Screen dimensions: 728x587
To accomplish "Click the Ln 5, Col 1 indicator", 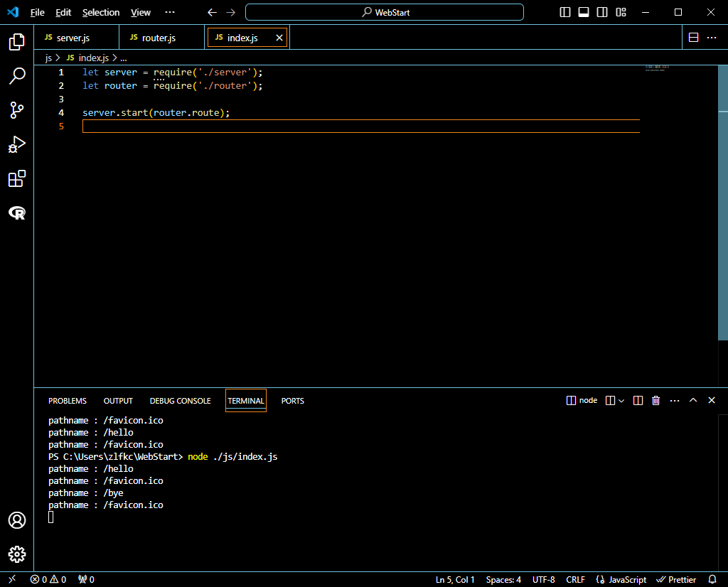I will pyautogui.click(x=455, y=580).
